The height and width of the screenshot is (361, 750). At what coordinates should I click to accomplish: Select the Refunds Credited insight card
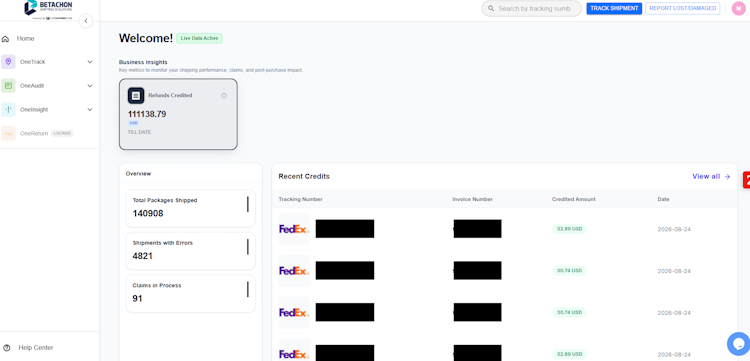[x=178, y=114]
